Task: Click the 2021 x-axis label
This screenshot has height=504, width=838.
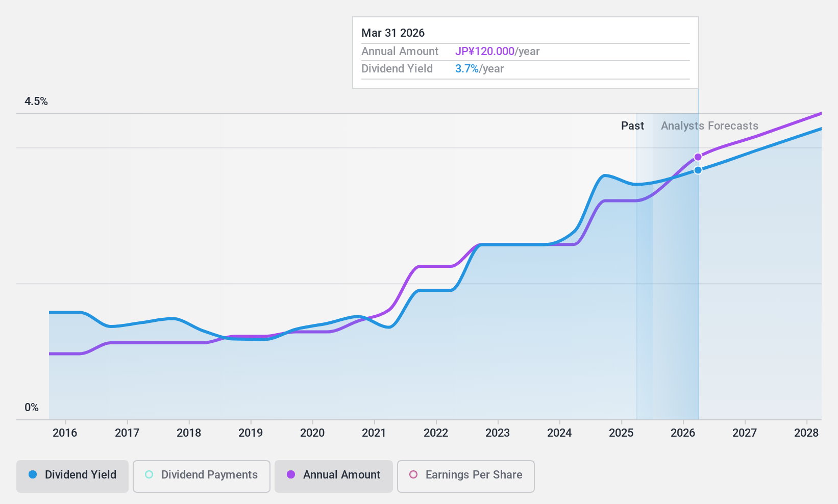Action: click(x=374, y=433)
